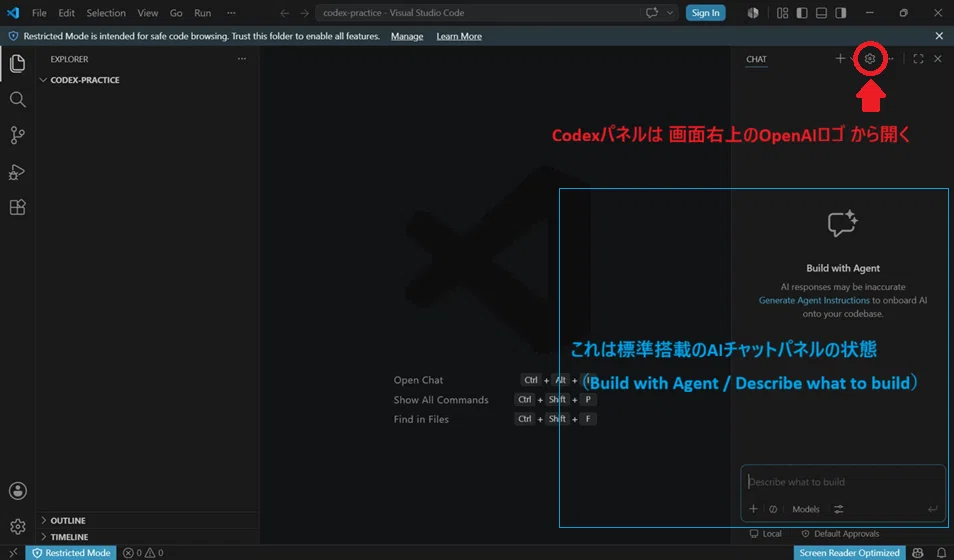The width and height of the screenshot is (954, 560).
Task: Open the Models picker
Action: [806, 509]
